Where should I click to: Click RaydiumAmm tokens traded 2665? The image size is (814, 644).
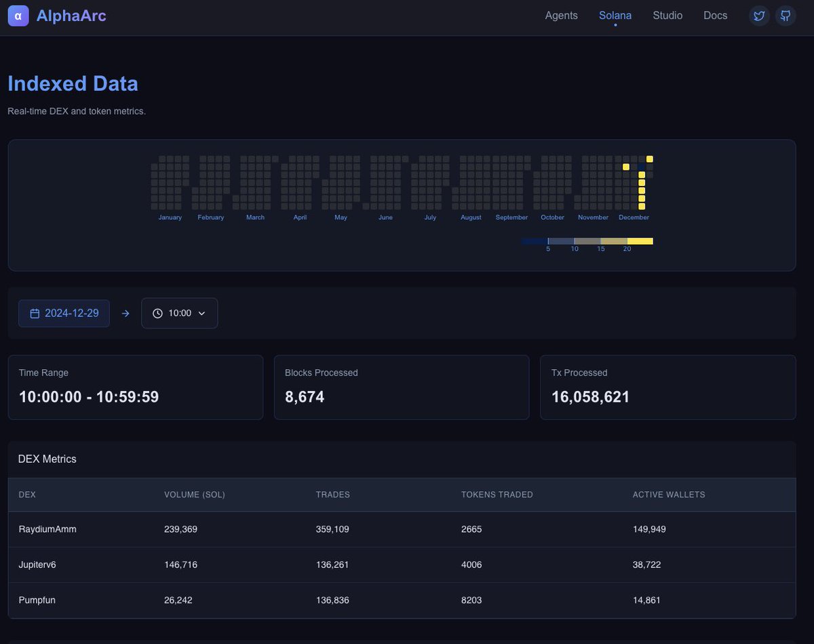[x=471, y=529]
